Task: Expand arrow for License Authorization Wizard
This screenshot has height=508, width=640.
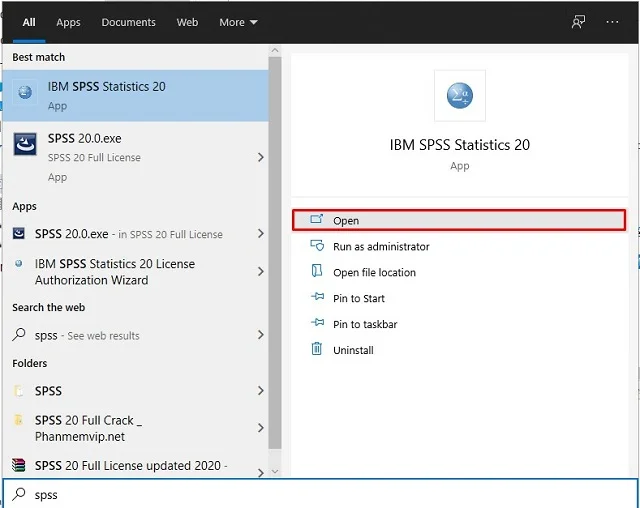Action: point(261,271)
